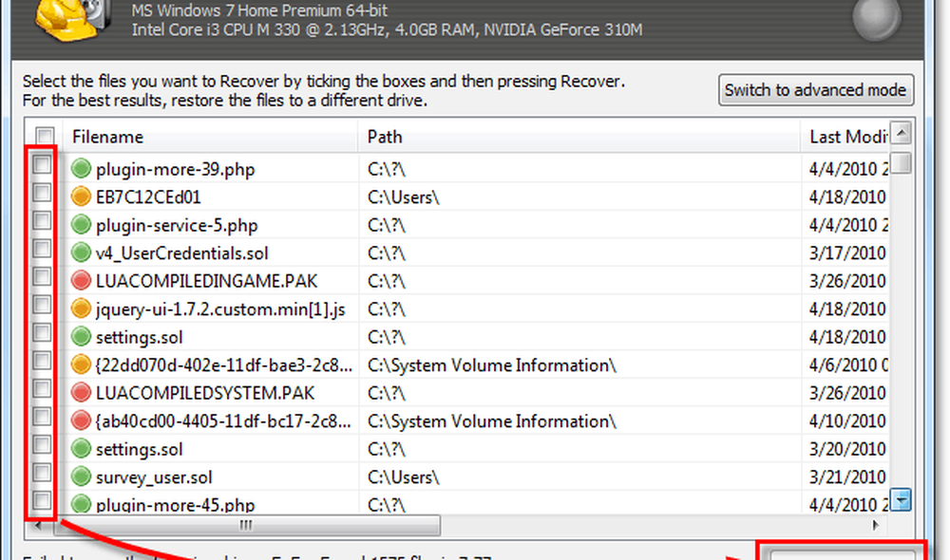This screenshot has width=950, height=560.
Task: Tick checkbox for LUACOMPILEDINGAME.PAK
Action: 42,276
